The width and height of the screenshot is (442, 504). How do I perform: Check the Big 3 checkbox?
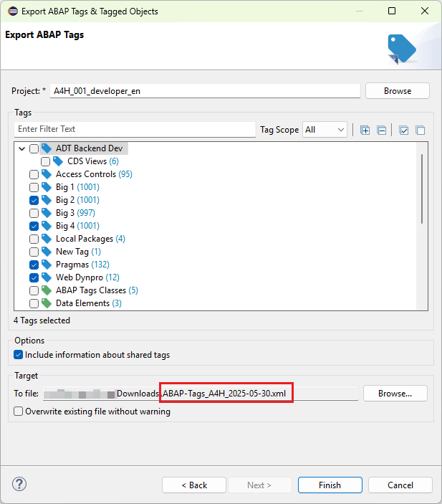34,213
